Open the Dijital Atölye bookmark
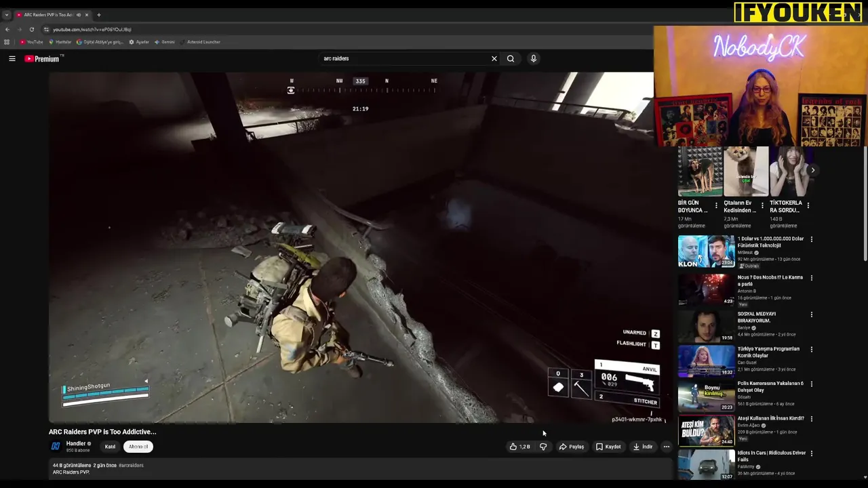The height and width of the screenshot is (488, 868). point(100,42)
